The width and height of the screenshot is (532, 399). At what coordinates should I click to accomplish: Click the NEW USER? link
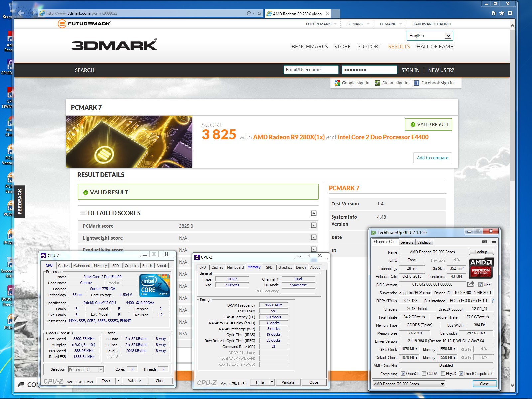441,70
